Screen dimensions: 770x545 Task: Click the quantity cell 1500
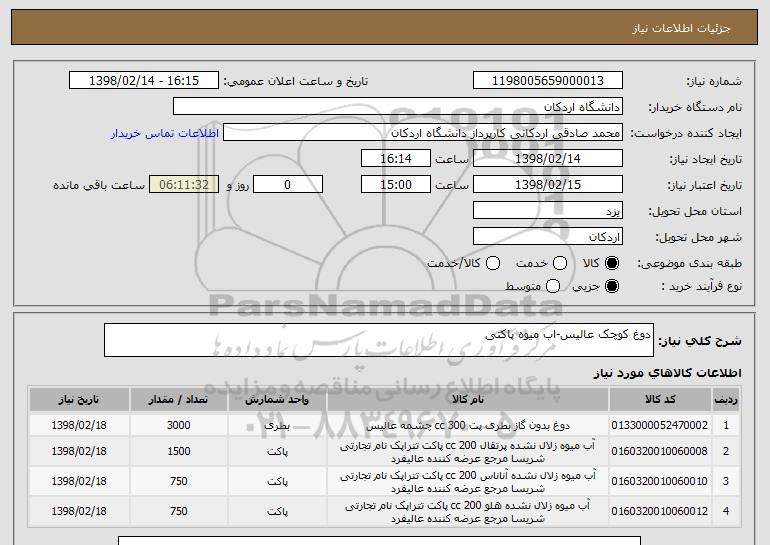178,451
